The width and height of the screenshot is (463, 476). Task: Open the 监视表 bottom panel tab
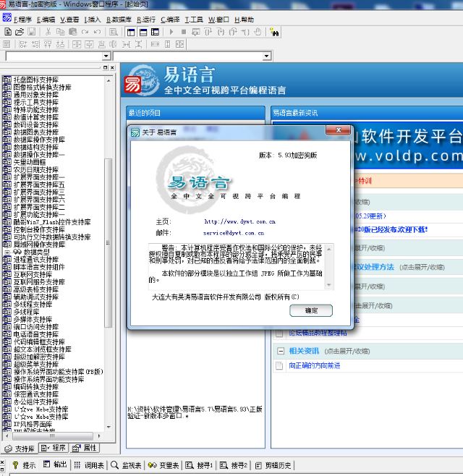click(126, 465)
